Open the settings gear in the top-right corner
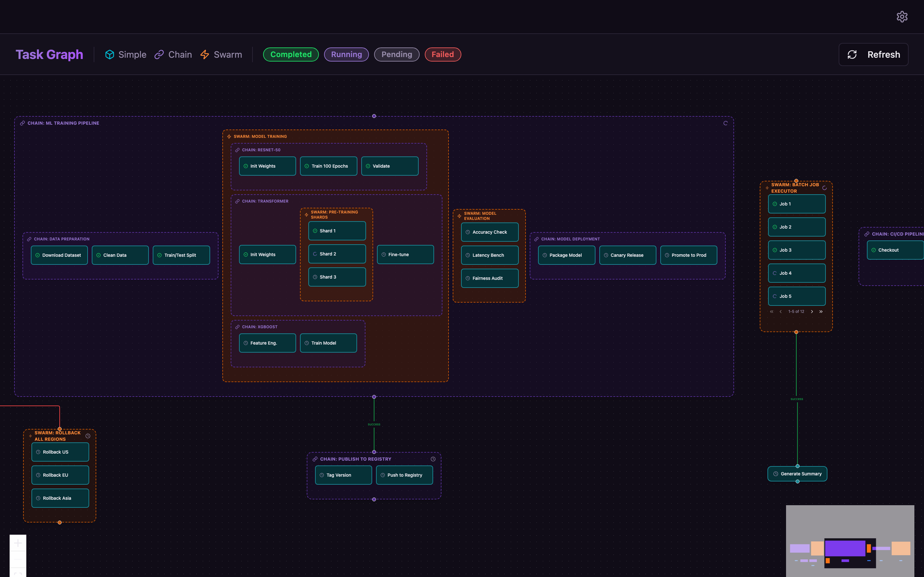The width and height of the screenshot is (924, 577). (902, 16)
